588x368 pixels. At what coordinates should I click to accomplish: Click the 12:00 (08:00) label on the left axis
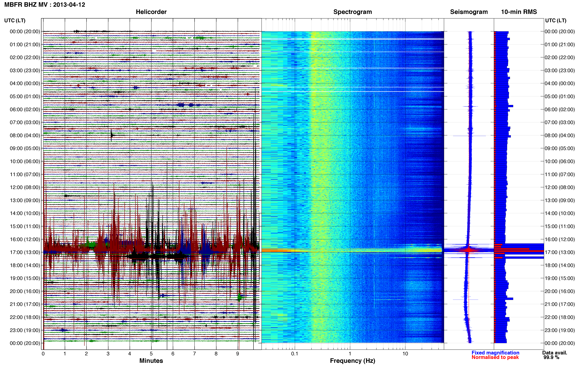point(25,187)
